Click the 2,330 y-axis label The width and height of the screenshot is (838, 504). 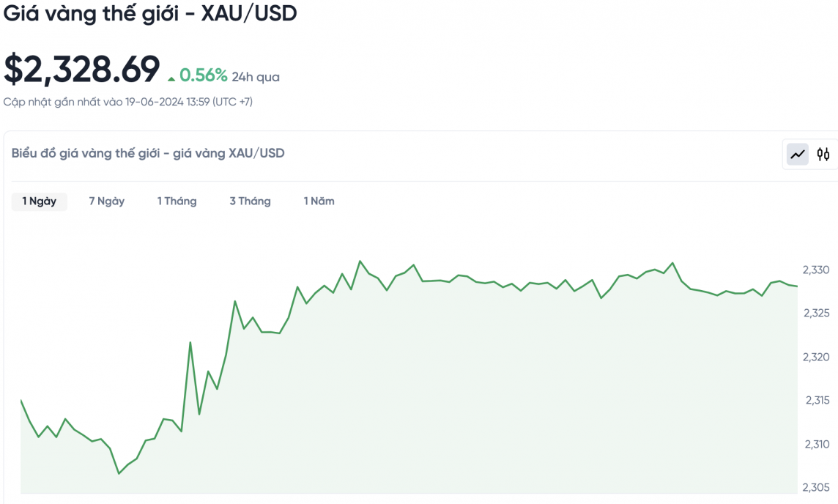pos(816,270)
